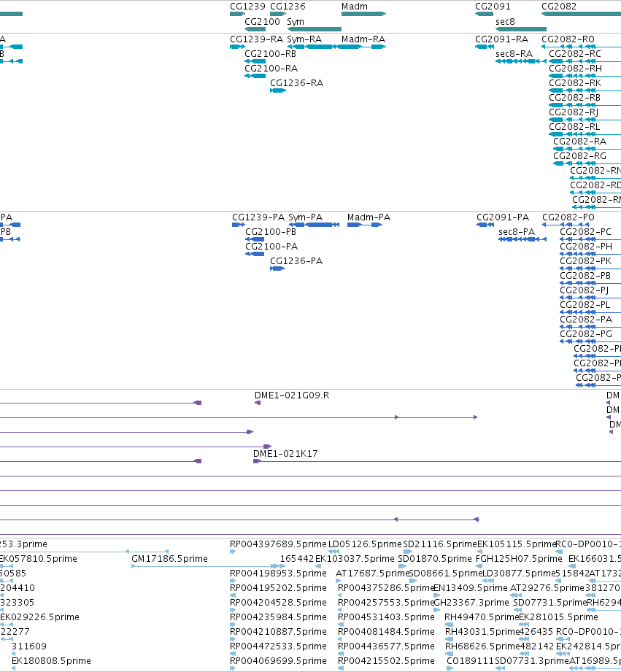This screenshot has width=621, height=672.
Task: Select transcript CG2100-RA
Action: tap(255, 76)
